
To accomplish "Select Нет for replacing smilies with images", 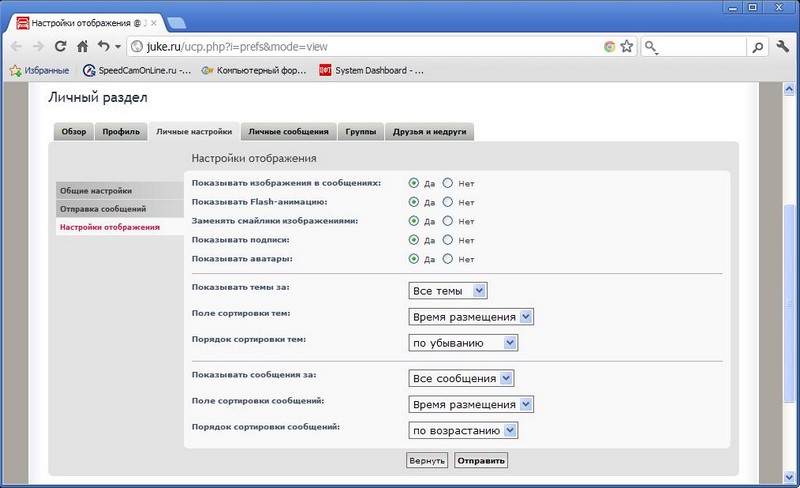I will (447, 221).
